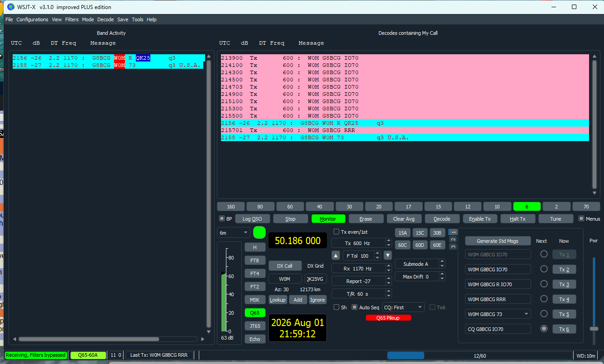The image size is (604, 364).
Task: Click the DX Call Lookup button
Action: (278, 300)
